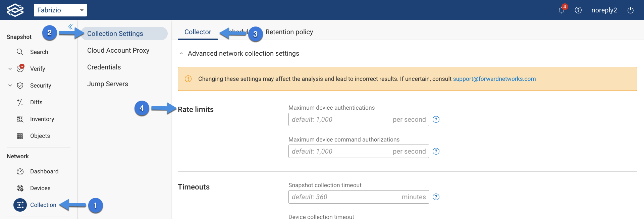Click help icon beside Snapshot collection timeout
The image size is (644, 219).
436,197
